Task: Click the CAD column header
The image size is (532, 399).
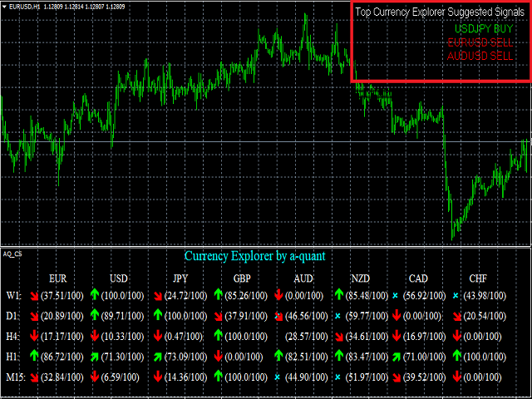Action: point(418,279)
